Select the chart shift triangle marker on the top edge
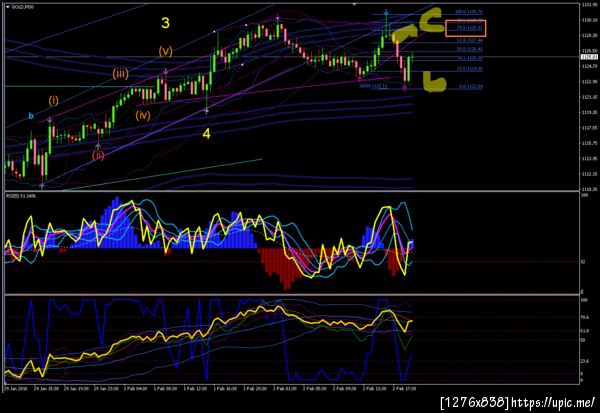Screen dimensions: 600x413 click(x=354, y=4)
